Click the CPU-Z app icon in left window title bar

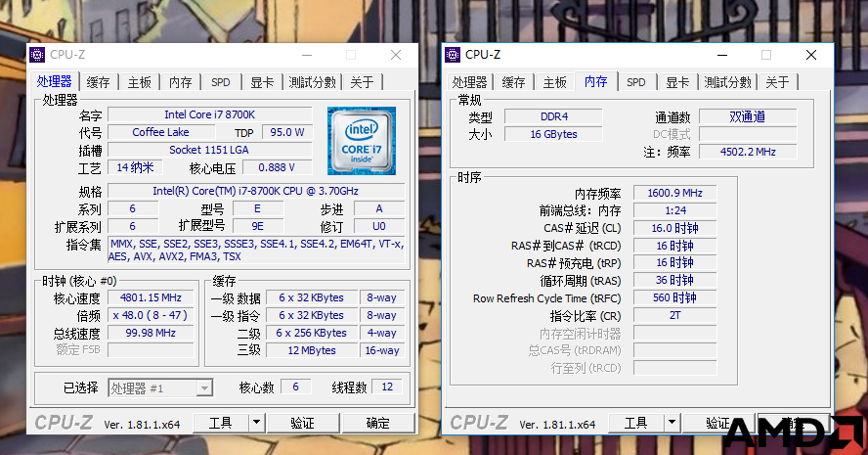pos(37,55)
